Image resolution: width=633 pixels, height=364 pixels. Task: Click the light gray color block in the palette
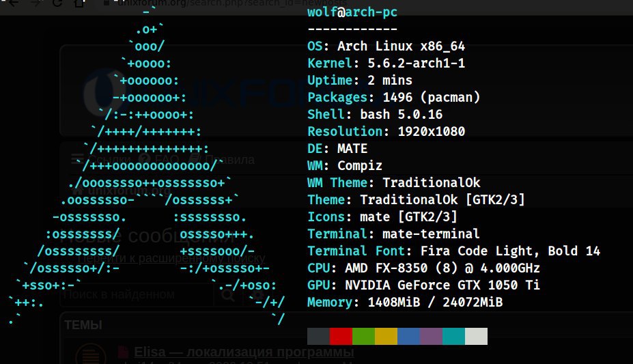(x=477, y=336)
